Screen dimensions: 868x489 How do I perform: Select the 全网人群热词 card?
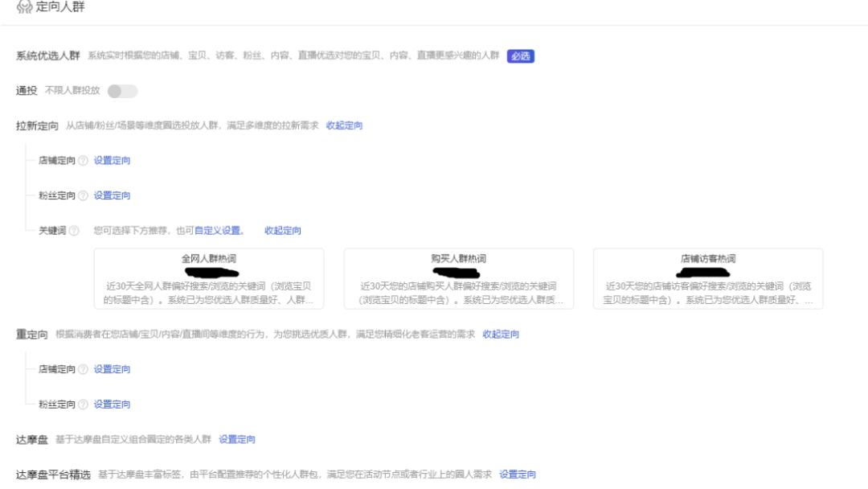click(209, 279)
